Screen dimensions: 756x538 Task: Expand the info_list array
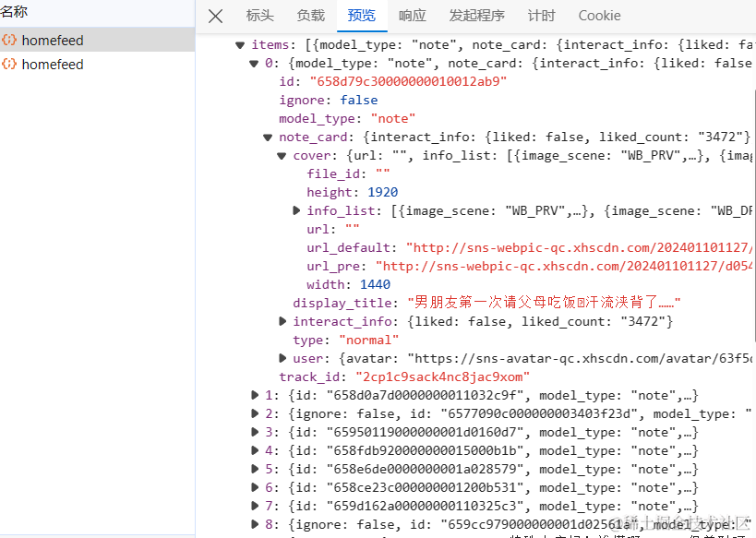(296, 210)
